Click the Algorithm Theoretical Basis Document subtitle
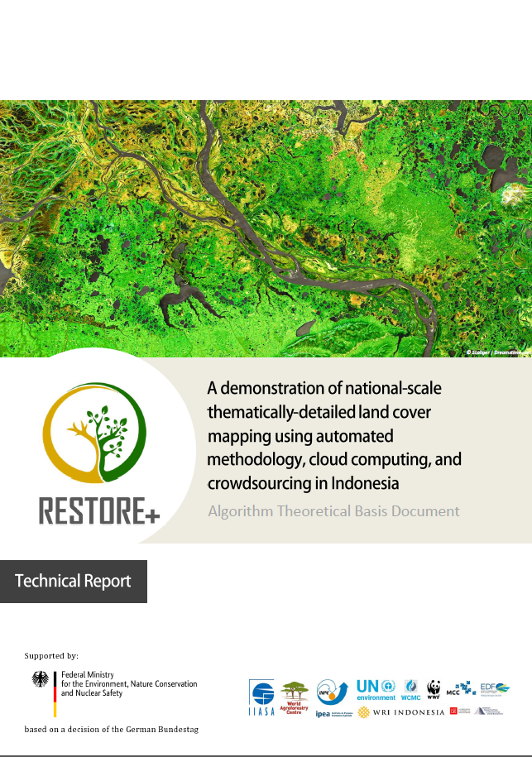 coord(333,510)
